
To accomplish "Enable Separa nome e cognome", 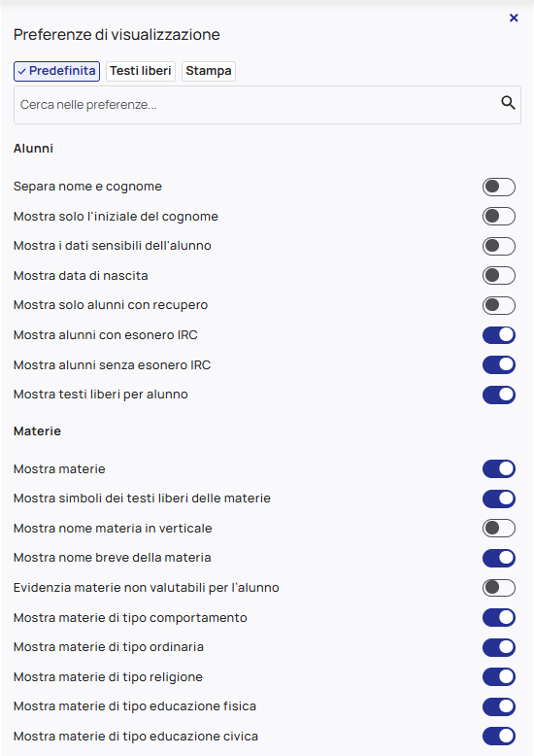I will click(499, 187).
